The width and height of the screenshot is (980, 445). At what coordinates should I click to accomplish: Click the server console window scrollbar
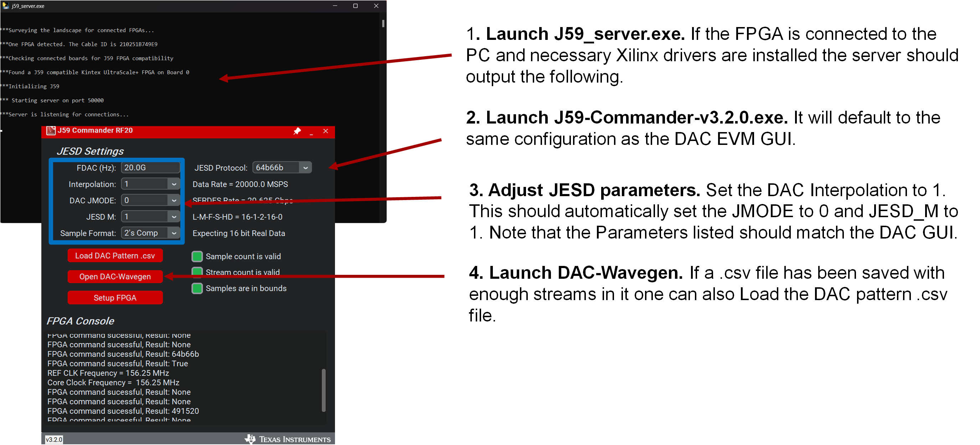coord(383,23)
